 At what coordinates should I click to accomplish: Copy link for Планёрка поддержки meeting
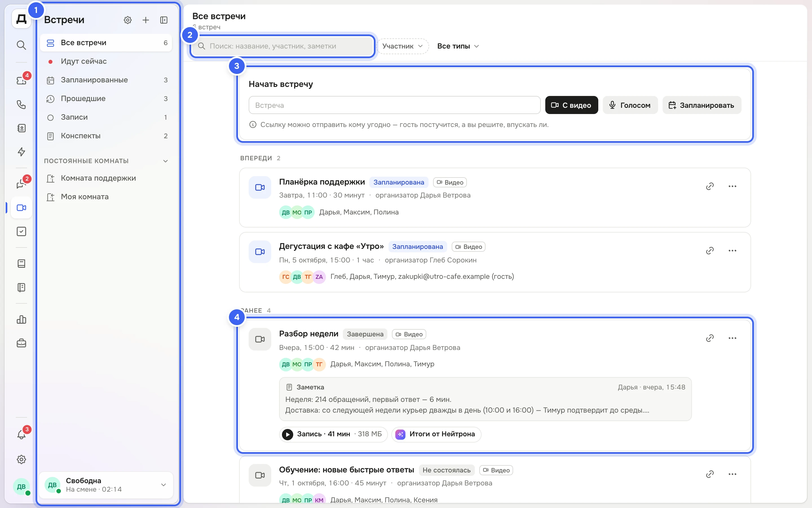pos(710,186)
